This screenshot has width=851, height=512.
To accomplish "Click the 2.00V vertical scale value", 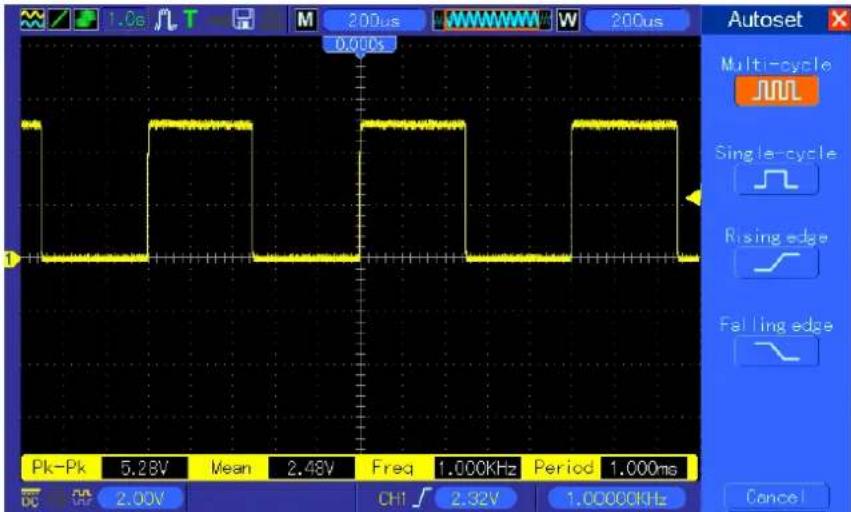I will click(x=141, y=498).
